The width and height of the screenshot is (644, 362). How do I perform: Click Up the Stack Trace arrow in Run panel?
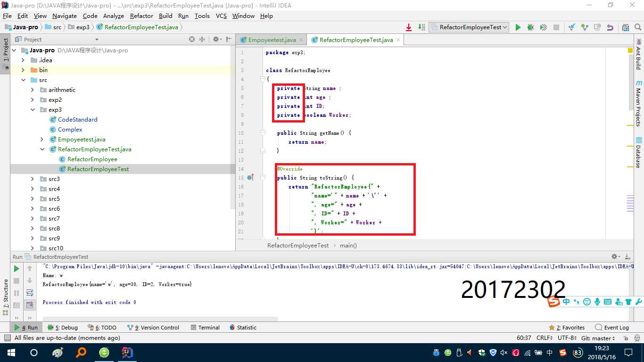[x=29, y=269]
